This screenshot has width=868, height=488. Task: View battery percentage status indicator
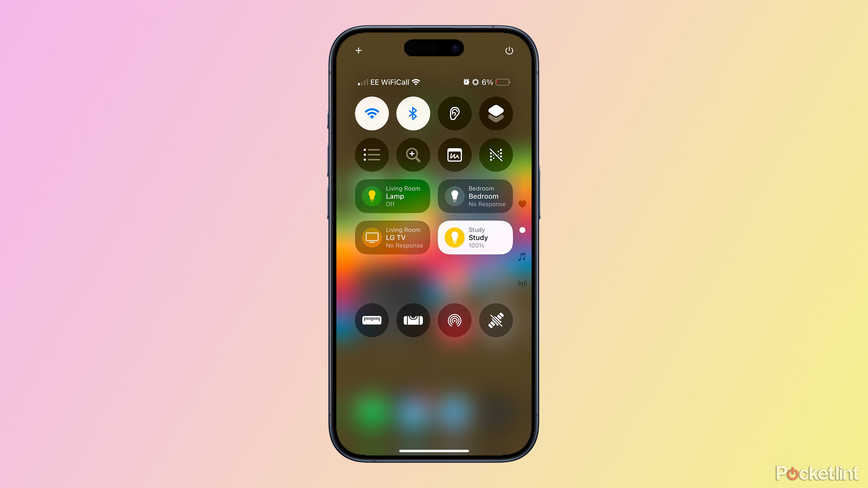(488, 82)
